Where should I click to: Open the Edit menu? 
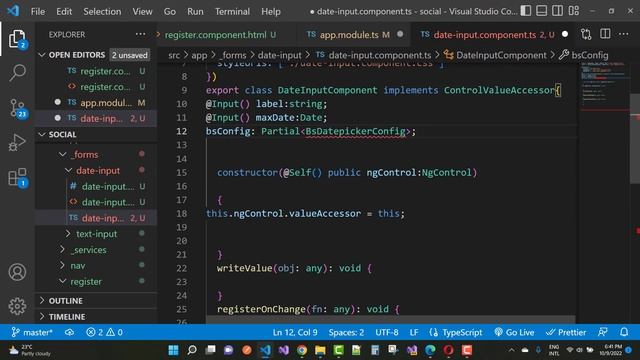[64, 11]
